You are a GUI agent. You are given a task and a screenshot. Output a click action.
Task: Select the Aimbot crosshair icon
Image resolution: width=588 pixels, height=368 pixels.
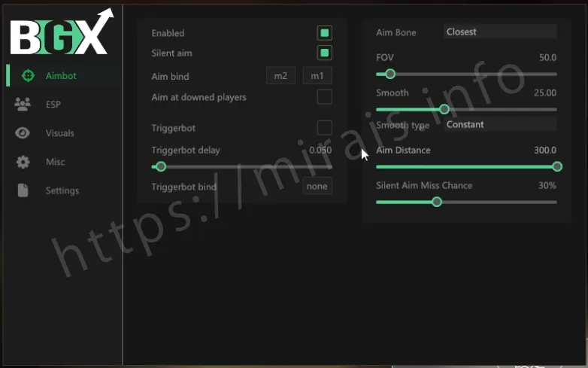click(x=29, y=76)
